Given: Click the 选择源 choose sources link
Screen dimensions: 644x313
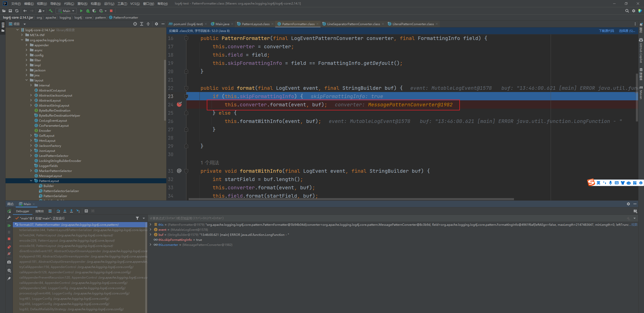Looking at the screenshot, I should coord(627,31).
